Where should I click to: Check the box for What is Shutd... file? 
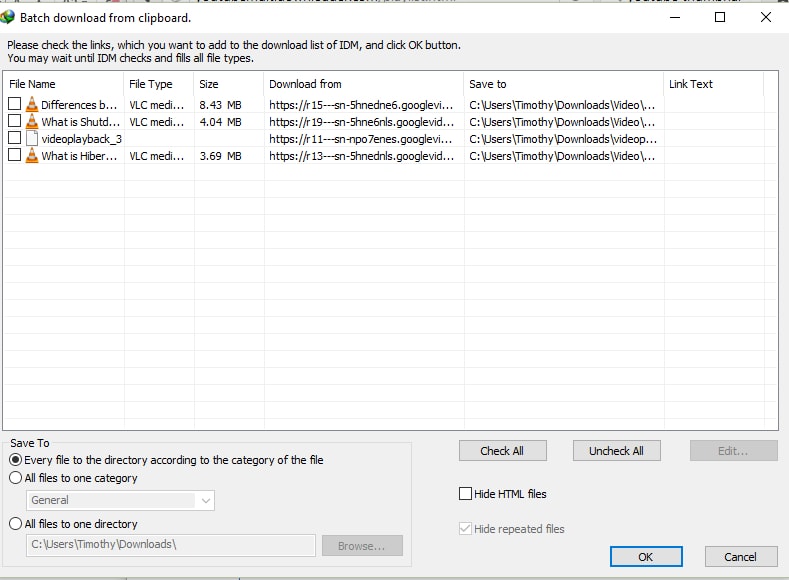pos(15,121)
